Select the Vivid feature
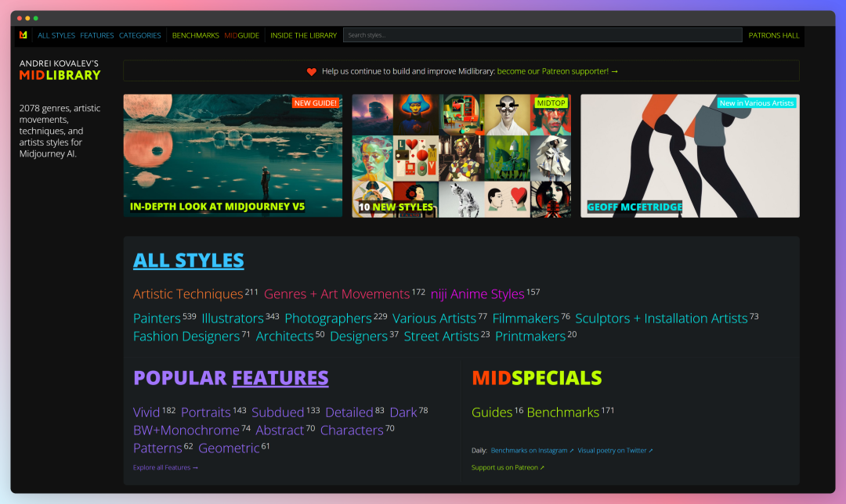 pyautogui.click(x=146, y=412)
